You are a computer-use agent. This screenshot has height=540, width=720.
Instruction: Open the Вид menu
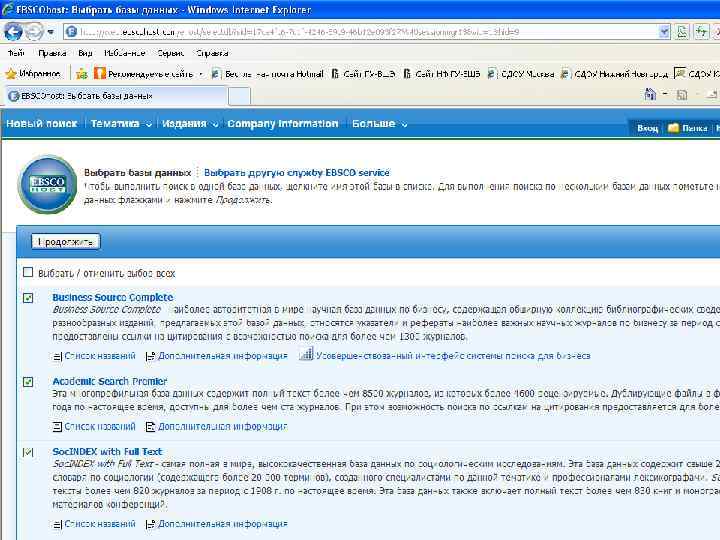click(x=85, y=53)
